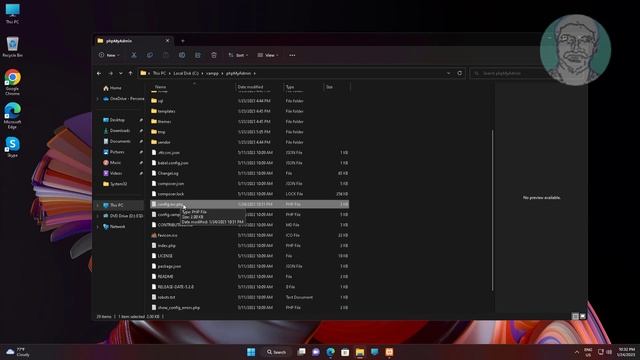Screen dimensions: 640x360
Task: Open the New dropdown in toolbar
Action: pos(109,55)
